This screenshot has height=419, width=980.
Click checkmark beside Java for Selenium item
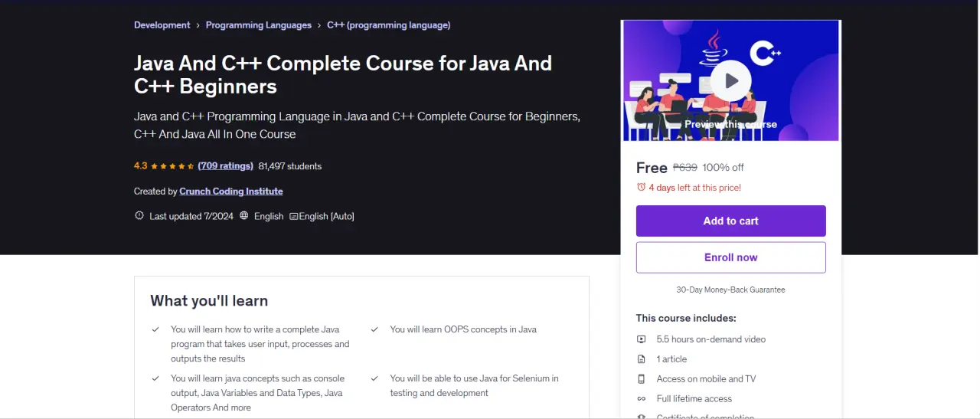pos(374,378)
